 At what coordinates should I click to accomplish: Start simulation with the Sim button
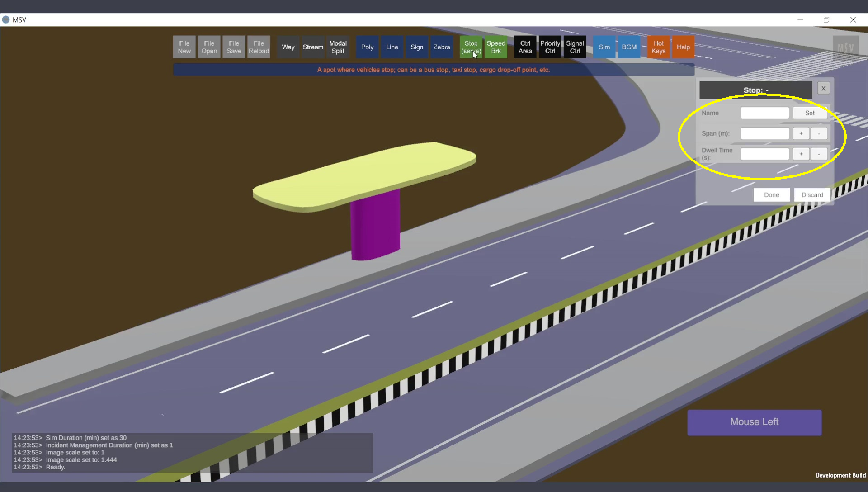coord(604,47)
